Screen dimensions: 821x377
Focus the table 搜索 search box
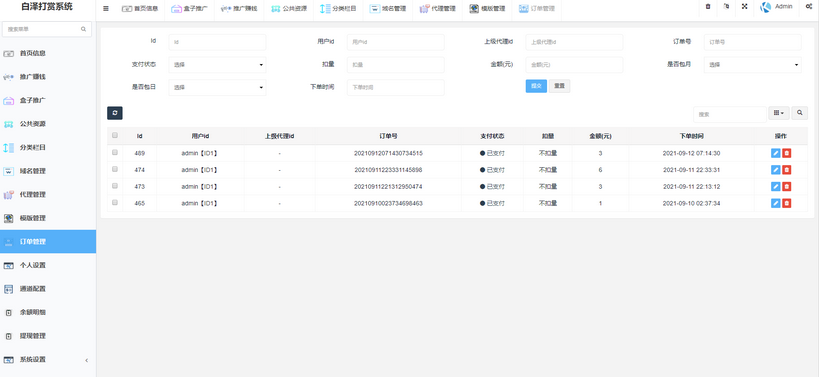pyautogui.click(x=729, y=114)
